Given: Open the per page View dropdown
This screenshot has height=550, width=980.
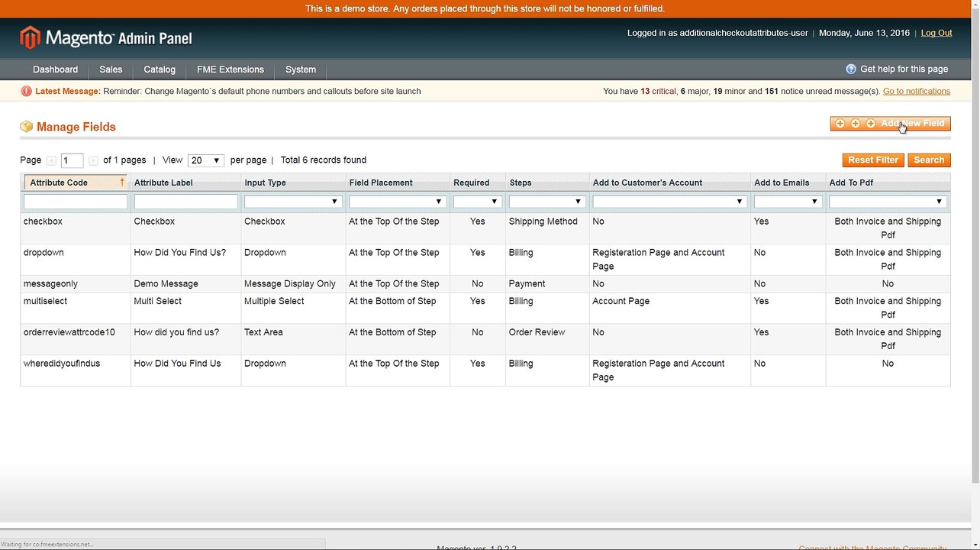Looking at the screenshot, I should 205,160.
